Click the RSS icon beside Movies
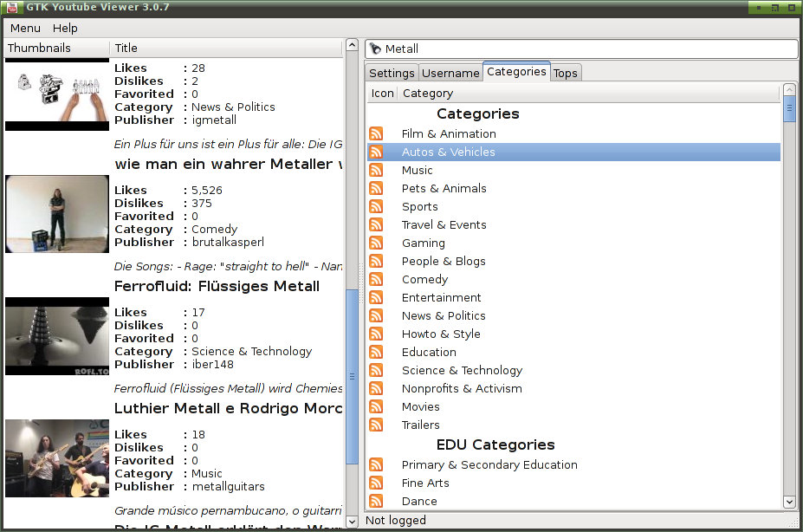 [376, 406]
